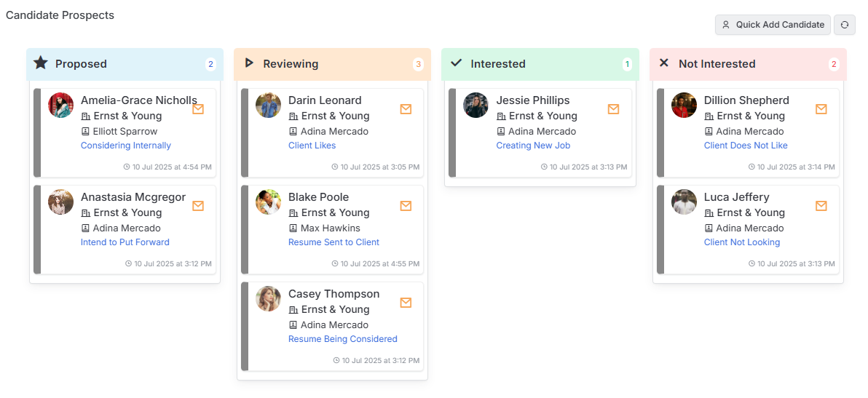Click the star icon in Proposed header
The width and height of the screenshot is (868, 398).
40,63
